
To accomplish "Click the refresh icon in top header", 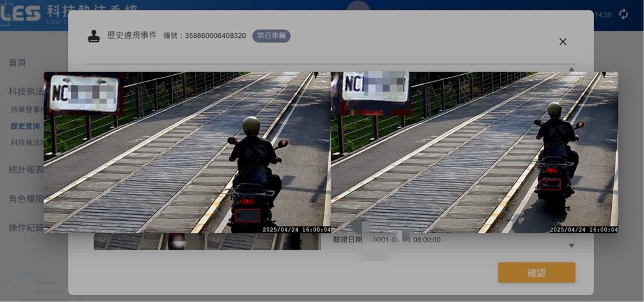I will pos(623,14).
